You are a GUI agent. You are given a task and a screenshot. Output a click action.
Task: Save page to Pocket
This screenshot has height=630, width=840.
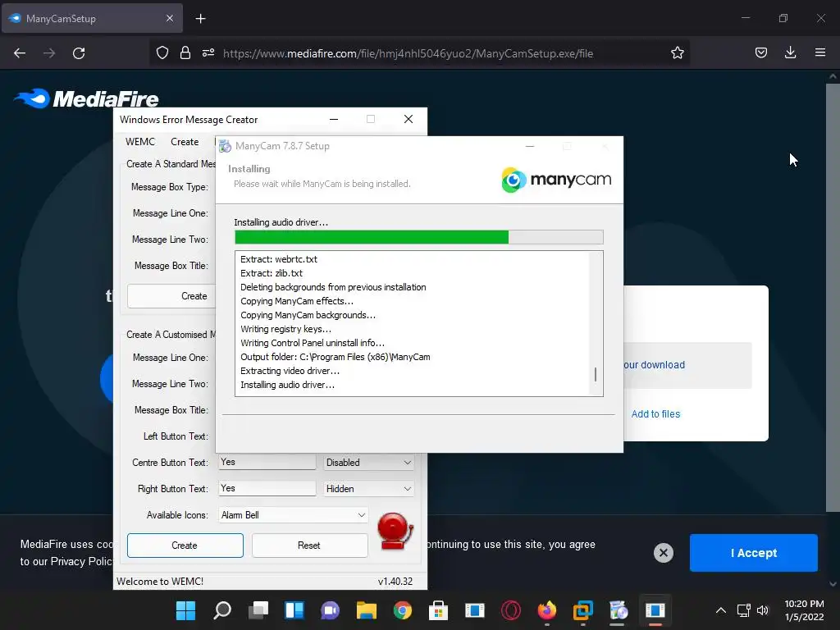tap(761, 53)
